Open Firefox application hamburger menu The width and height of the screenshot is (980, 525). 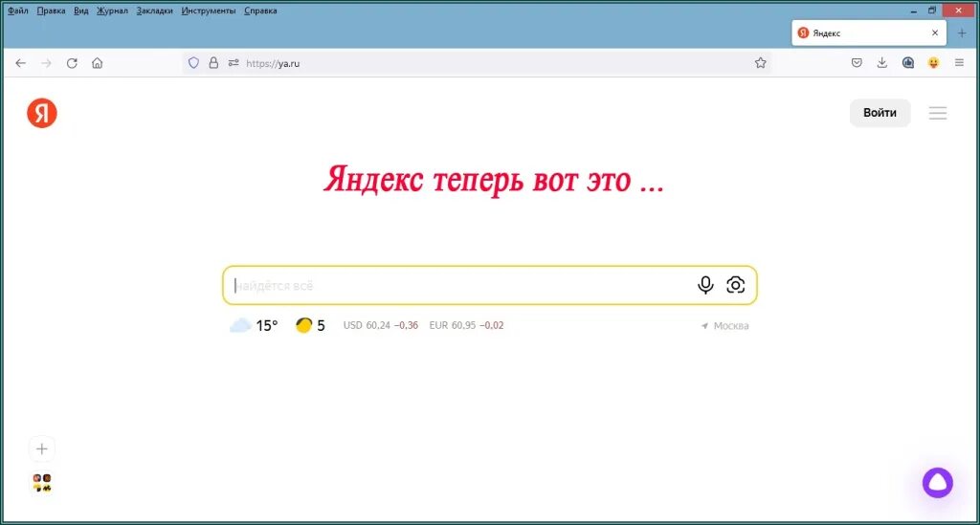tap(959, 62)
